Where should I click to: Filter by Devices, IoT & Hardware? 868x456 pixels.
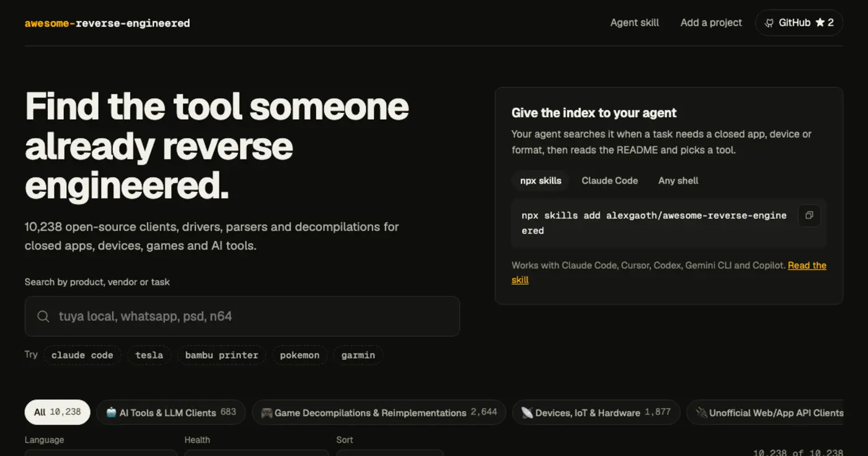[596, 413]
